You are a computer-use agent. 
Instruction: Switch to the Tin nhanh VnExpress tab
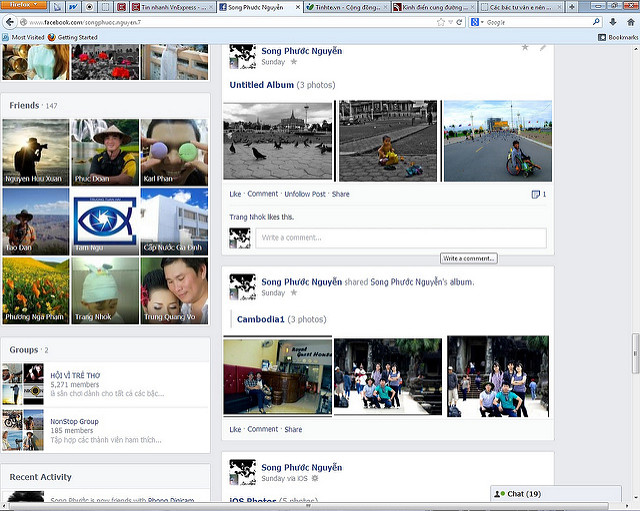tap(173, 7)
